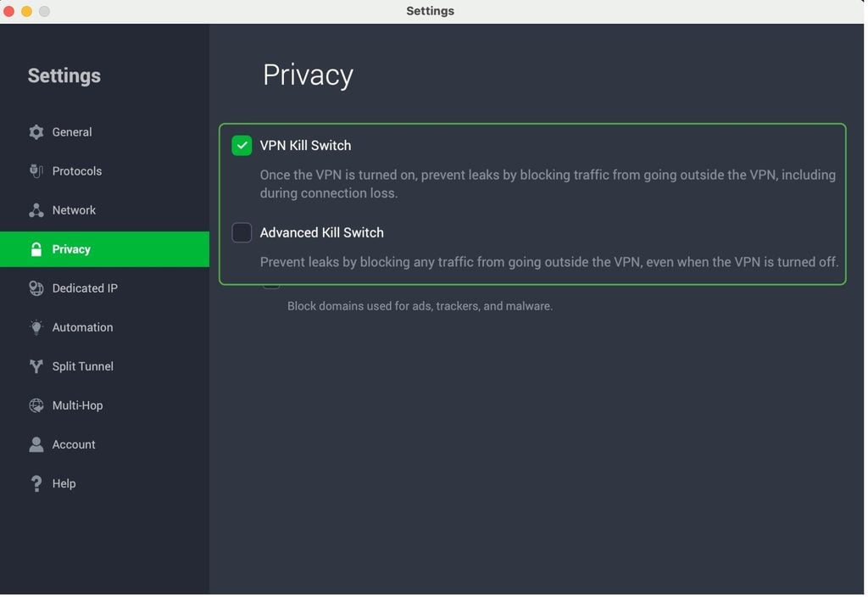Click 'Prevent leaks by blocking any traffic' text
Viewport: 868px width, 597px height.
pos(549,263)
